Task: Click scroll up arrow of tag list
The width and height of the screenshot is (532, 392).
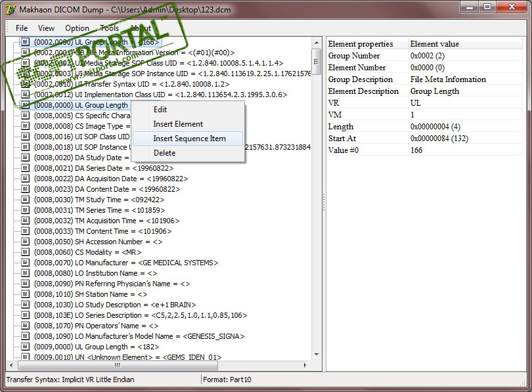Action: (316, 43)
